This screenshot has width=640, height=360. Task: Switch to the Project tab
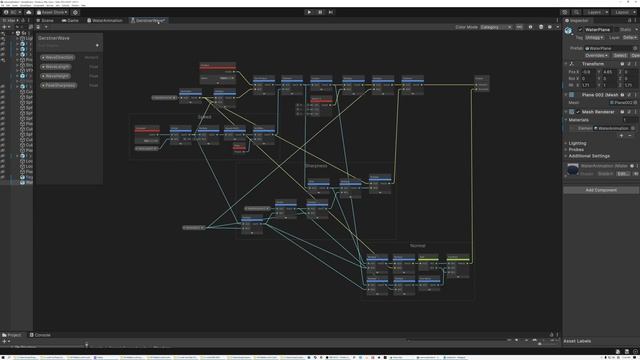pos(11,335)
